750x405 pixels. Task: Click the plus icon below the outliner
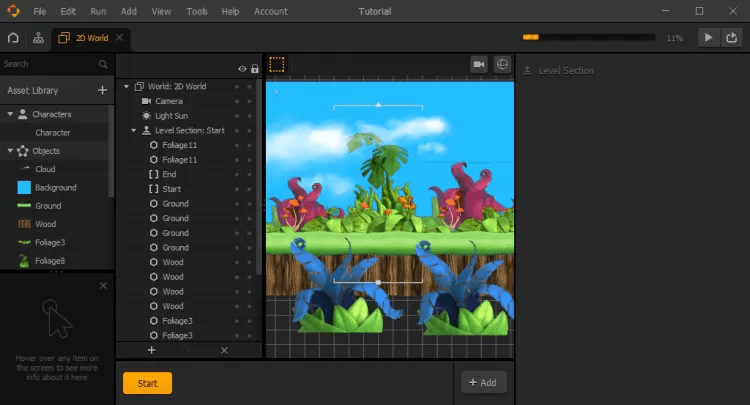coord(152,350)
